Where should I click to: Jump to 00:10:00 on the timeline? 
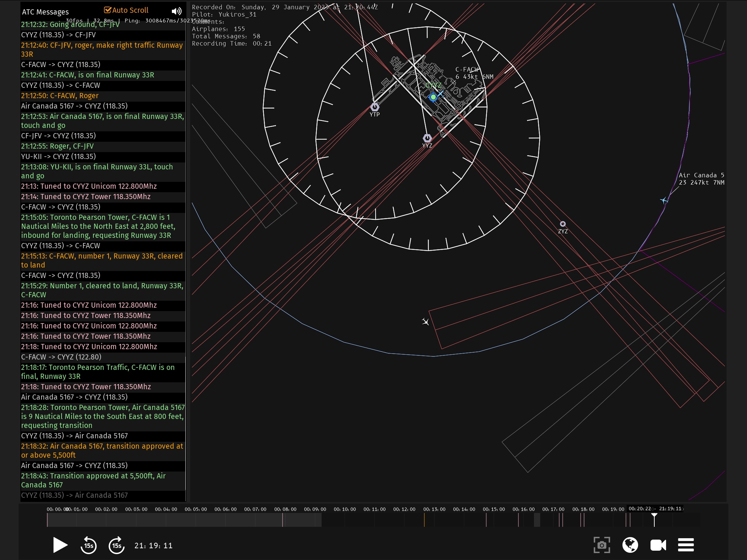pos(344,520)
